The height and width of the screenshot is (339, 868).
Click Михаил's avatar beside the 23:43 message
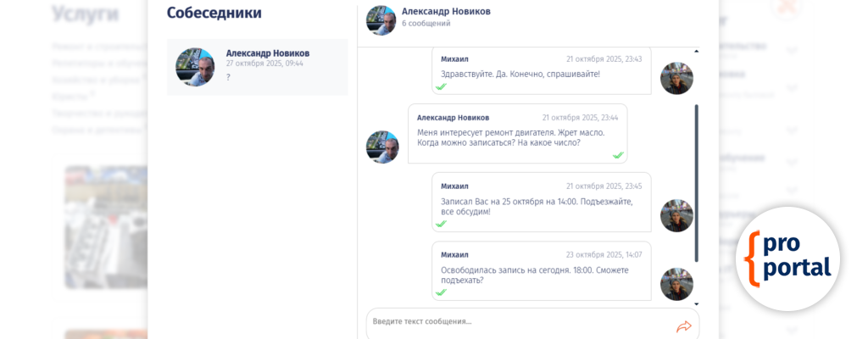(x=676, y=78)
